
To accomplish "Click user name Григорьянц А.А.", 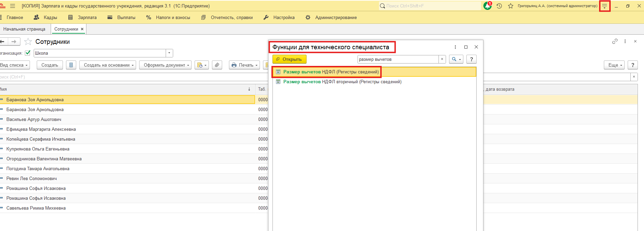I will pos(558,6).
